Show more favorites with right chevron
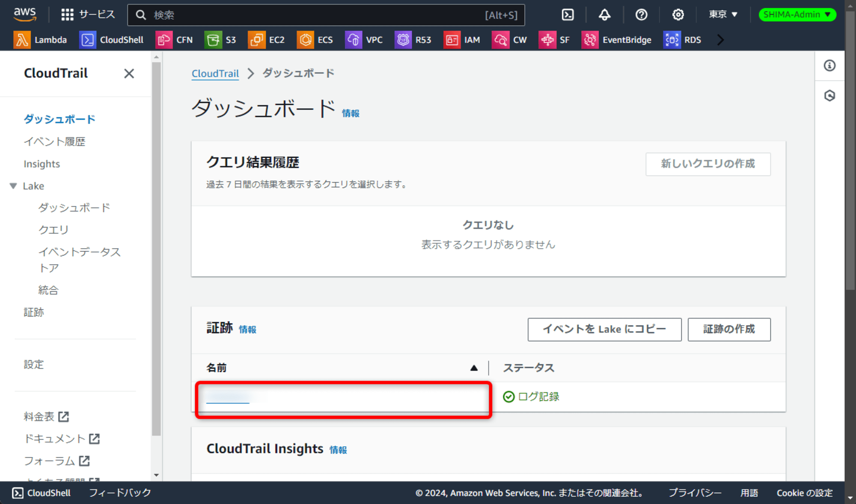Screen dimensions: 856x504 pyautogui.click(x=720, y=40)
